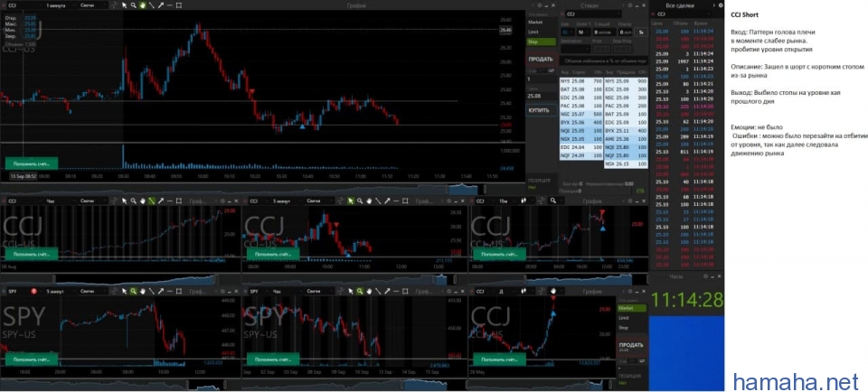This screenshot has width=868, height=392.
Task: Click the NYS 25.09 ask row with 900
Action: click(626, 81)
